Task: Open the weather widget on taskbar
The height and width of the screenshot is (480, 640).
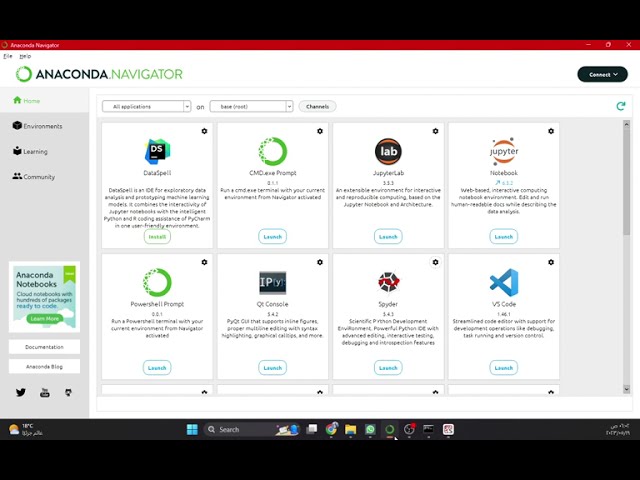Action: pos(26,429)
